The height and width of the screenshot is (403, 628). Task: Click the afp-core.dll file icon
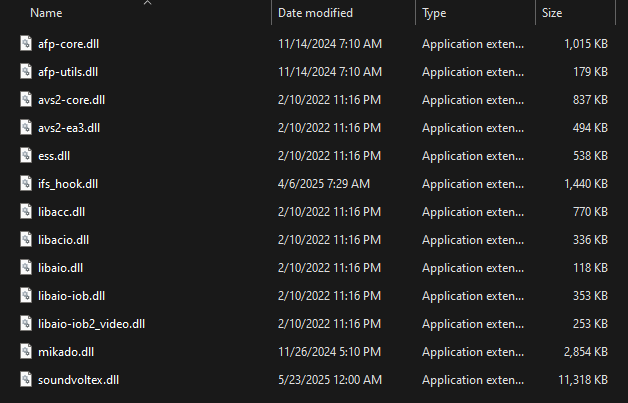point(27,44)
